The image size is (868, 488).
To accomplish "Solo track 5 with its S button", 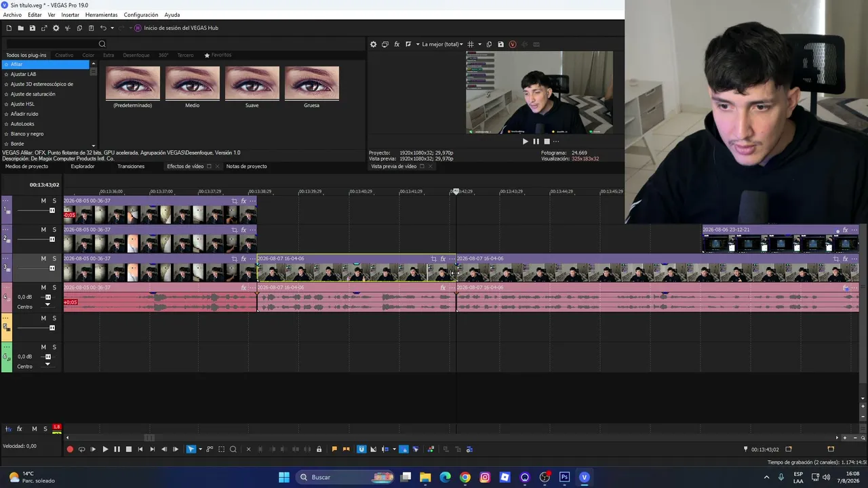I will tap(54, 318).
